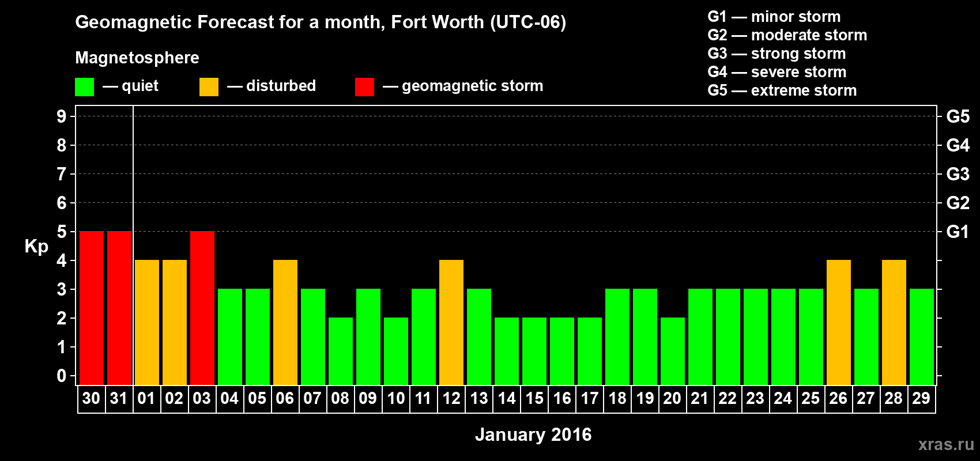Click the 'Magnetosphere' heading
Image resolution: width=980 pixels, height=461 pixels.
(137, 58)
